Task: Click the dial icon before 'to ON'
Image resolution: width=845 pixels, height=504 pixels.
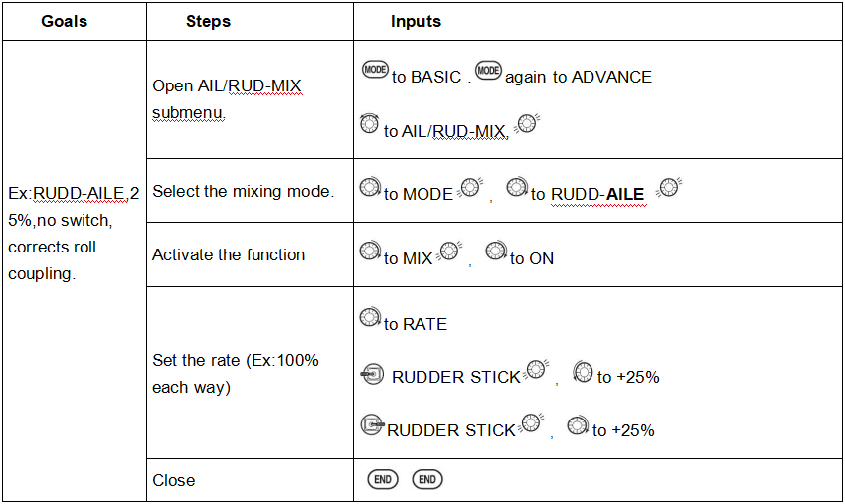Action: (496, 252)
